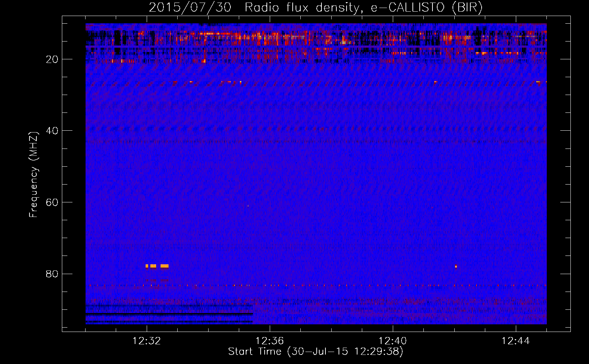Select the 12:44 time tick label
Screen dimensions: 589x364
[516, 341]
